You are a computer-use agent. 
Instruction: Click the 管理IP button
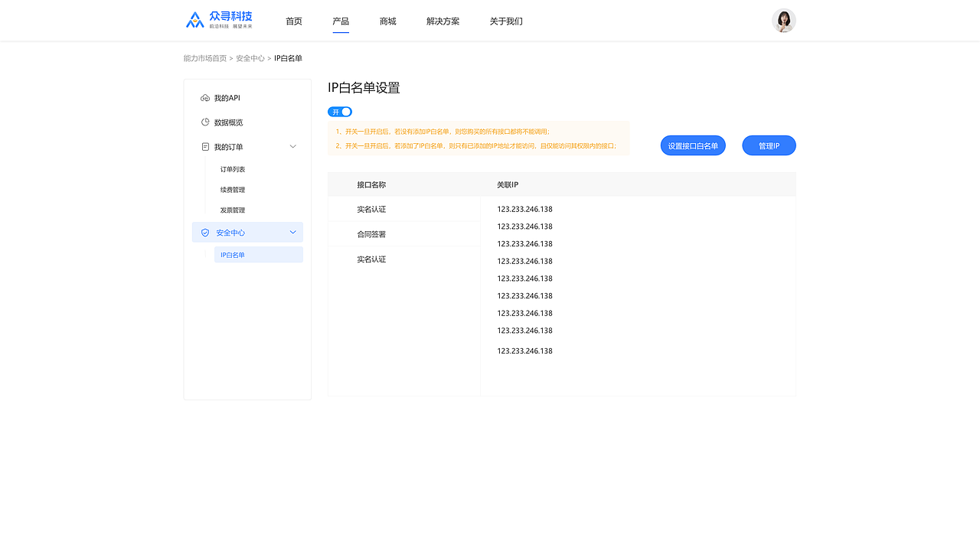point(769,145)
